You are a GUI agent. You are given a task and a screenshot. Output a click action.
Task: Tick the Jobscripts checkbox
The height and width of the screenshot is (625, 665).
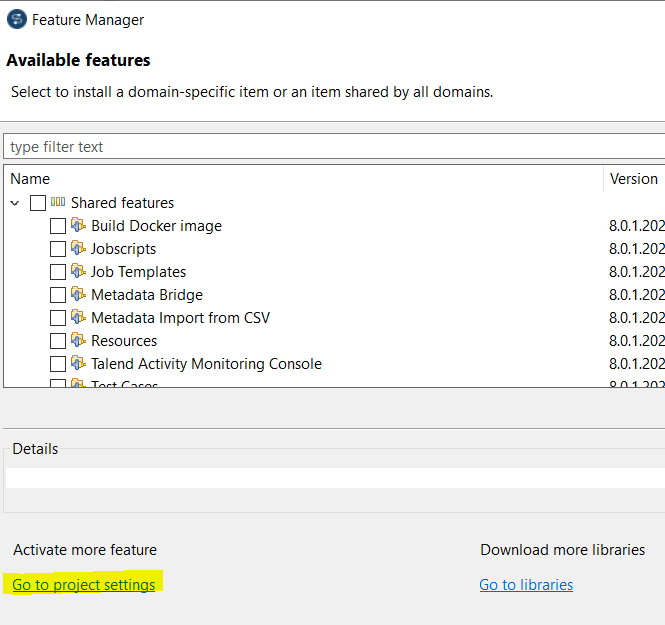click(x=58, y=249)
